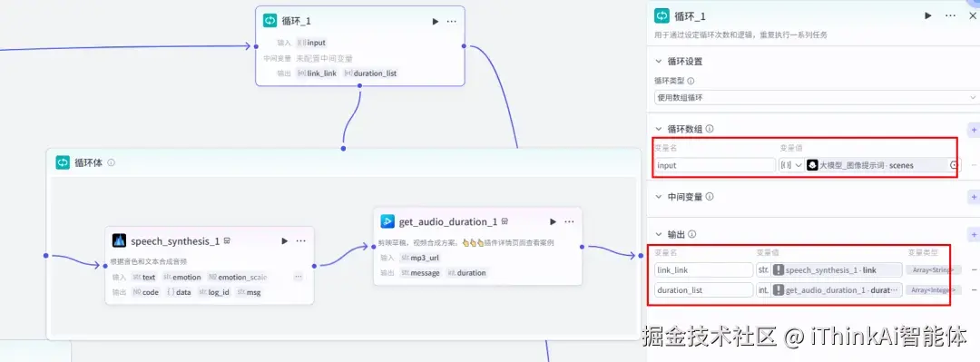Click the warning icon in link_link value

pyautogui.click(x=779, y=270)
